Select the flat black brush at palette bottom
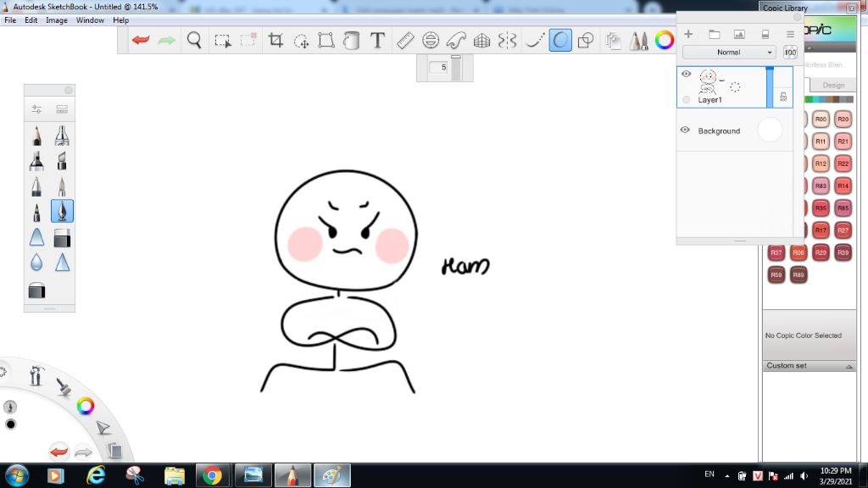 tap(36, 291)
